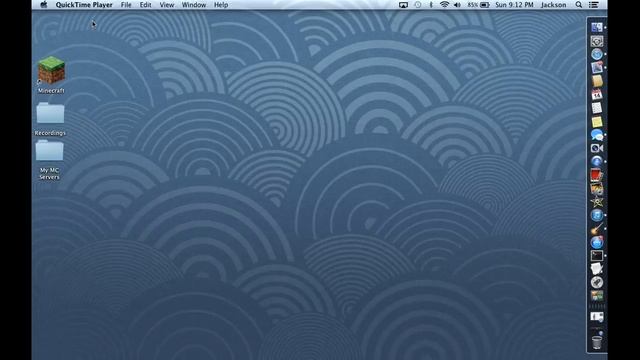
Task: Open the Help menu
Action: [x=221, y=5]
